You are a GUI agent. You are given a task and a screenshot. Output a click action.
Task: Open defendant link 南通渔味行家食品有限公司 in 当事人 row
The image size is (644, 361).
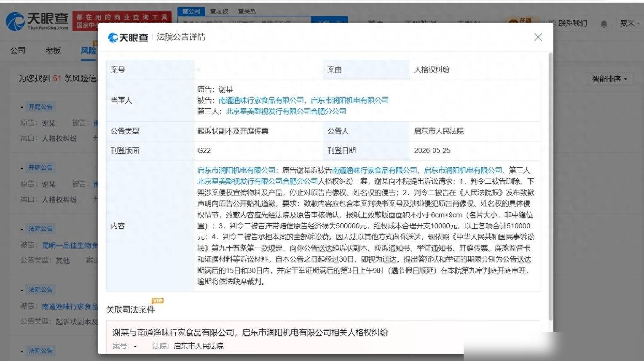pyautogui.click(x=261, y=100)
